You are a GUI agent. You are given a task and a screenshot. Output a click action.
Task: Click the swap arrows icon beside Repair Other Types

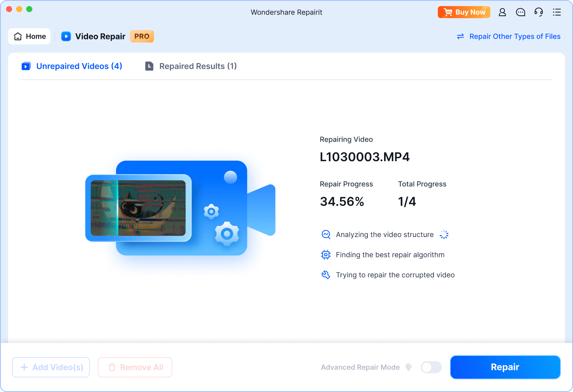[x=460, y=37]
